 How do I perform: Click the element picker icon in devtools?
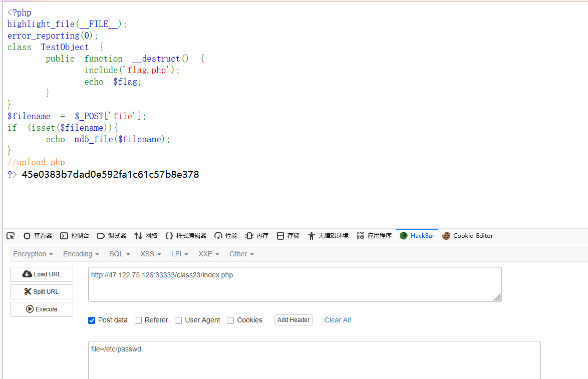coord(11,236)
